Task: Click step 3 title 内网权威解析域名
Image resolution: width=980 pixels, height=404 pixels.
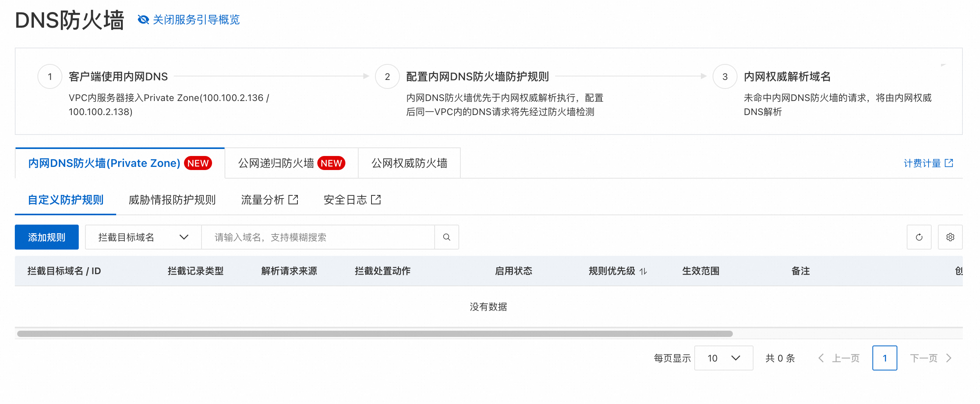Action: [787, 76]
